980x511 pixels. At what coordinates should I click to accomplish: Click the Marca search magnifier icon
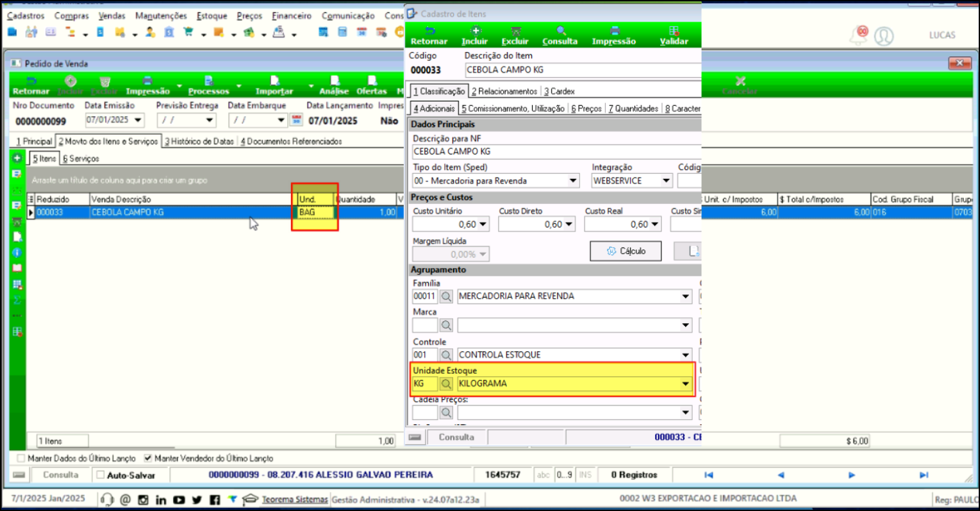446,325
